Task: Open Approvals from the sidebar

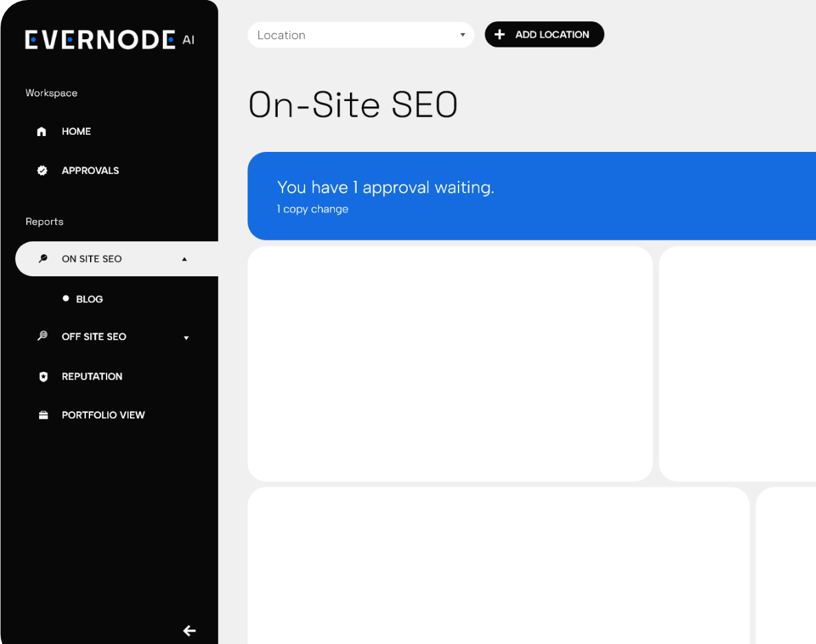Action: pyautogui.click(x=90, y=170)
